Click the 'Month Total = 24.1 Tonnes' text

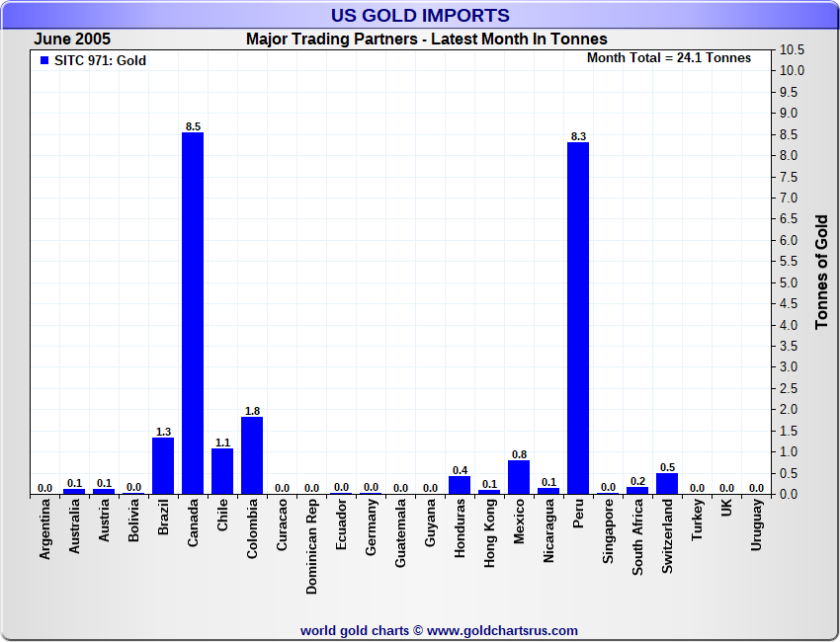tap(669, 58)
